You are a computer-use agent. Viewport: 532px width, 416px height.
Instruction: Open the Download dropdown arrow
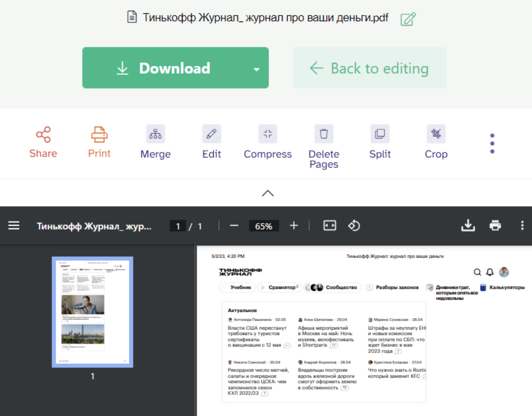(257, 69)
